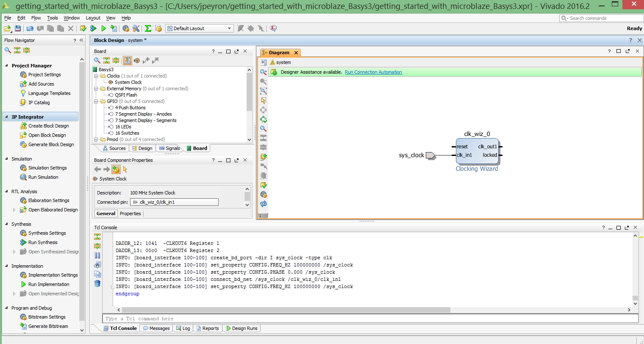Zoom in on the block diagram

click(264, 72)
